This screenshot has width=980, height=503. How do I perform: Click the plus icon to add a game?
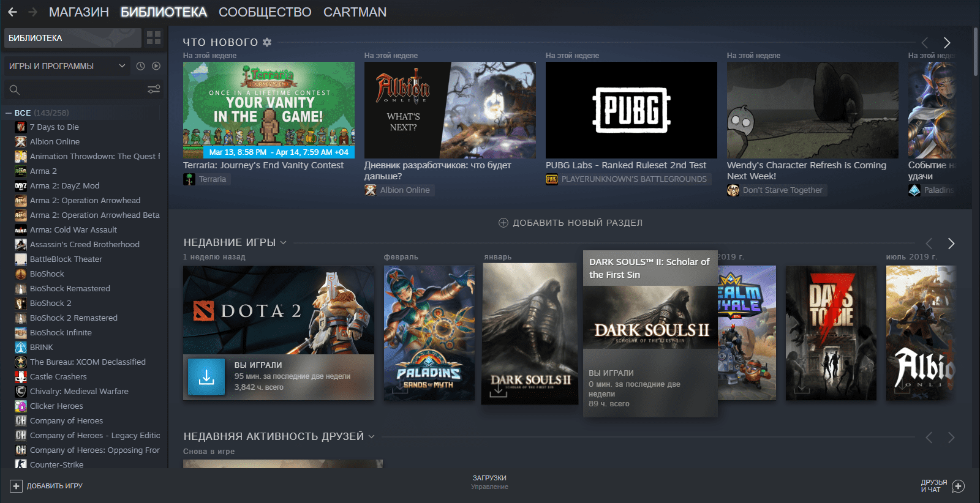pyautogui.click(x=16, y=486)
